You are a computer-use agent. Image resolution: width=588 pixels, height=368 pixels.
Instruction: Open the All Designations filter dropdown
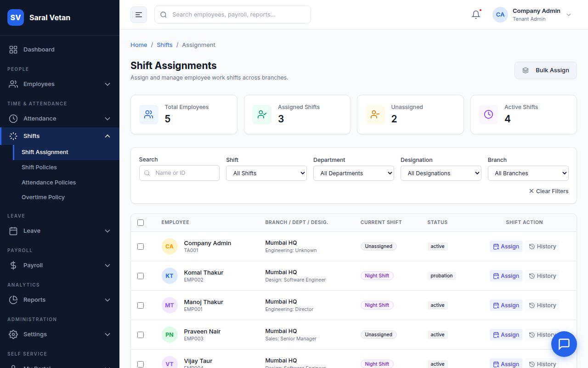coord(441,173)
